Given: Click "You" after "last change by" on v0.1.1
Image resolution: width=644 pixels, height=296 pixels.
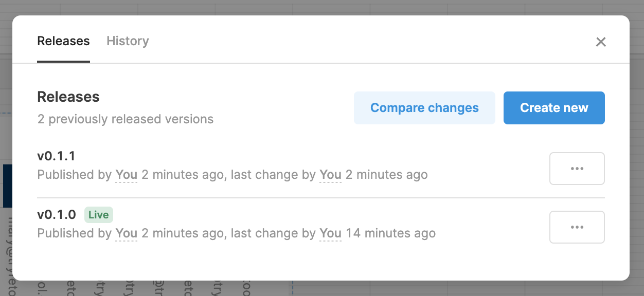Looking at the screenshot, I should (330, 175).
